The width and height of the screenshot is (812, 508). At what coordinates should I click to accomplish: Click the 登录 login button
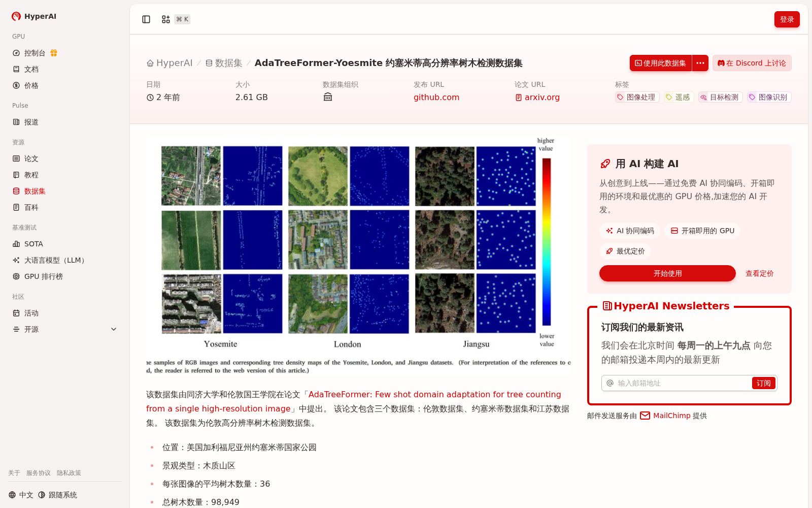pyautogui.click(x=787, y=19)
